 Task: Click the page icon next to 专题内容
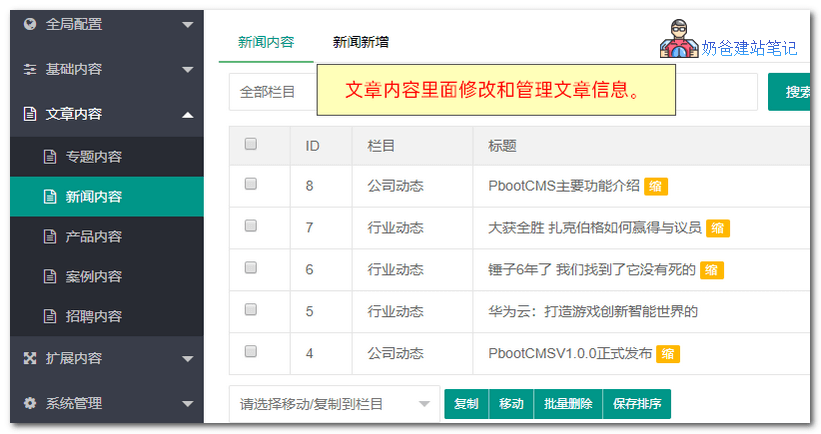pyautogui.click(x=50, y=157)
